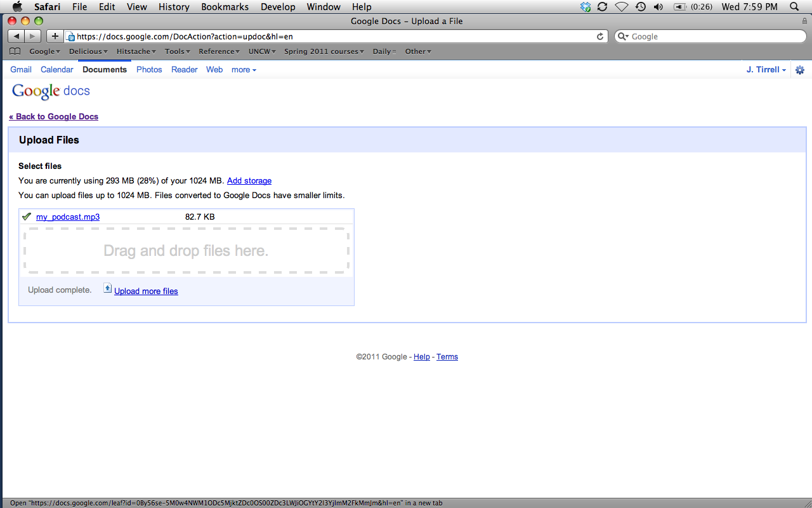The height and width of the screenshot is (508, 812).
Task: Open the Bookmarks menu
Action: [225, 7]
